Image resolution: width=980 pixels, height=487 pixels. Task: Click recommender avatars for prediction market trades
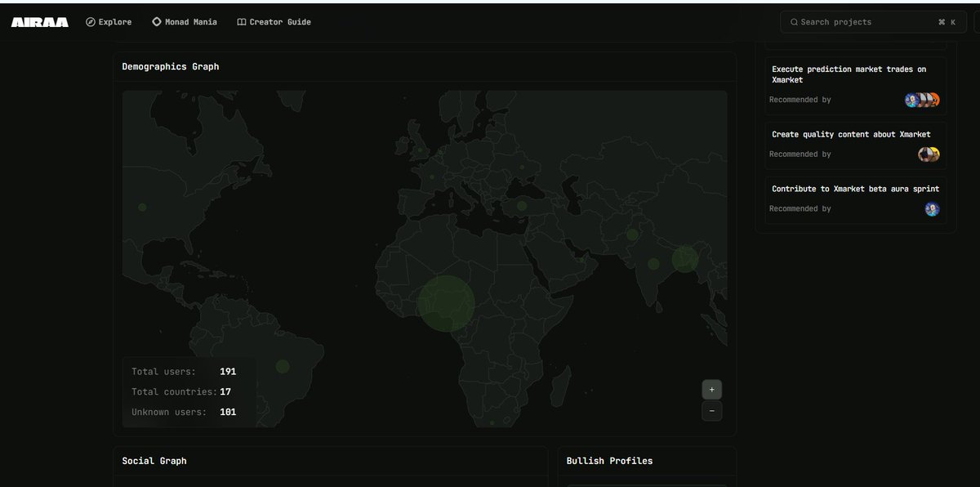point(922,100)
